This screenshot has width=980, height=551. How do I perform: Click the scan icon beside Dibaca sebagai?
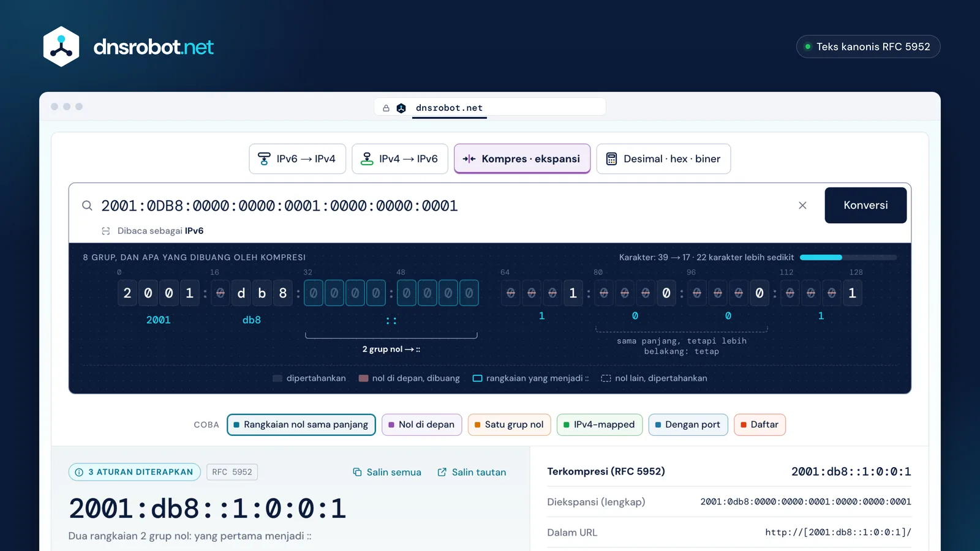click(x=106, y=231)
